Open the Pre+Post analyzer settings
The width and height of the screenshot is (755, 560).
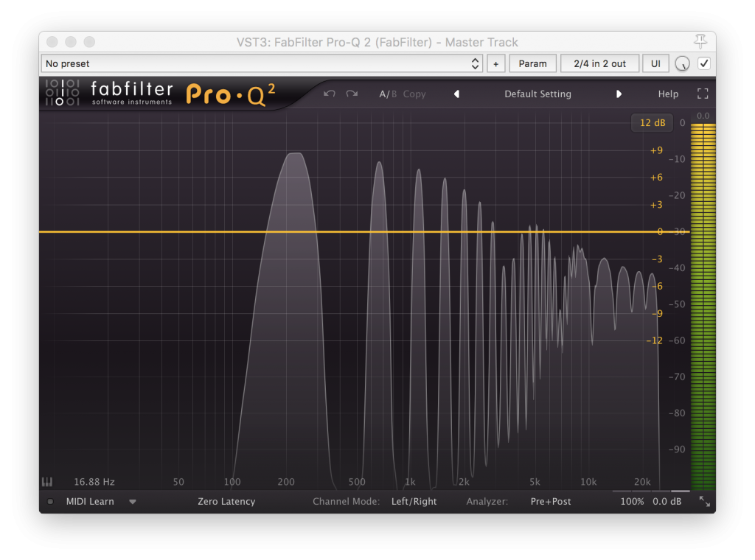pos(551,501)
